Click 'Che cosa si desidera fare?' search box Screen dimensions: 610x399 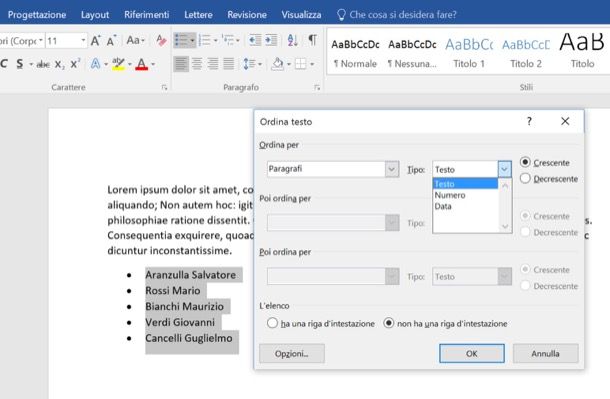pos(397,15)
